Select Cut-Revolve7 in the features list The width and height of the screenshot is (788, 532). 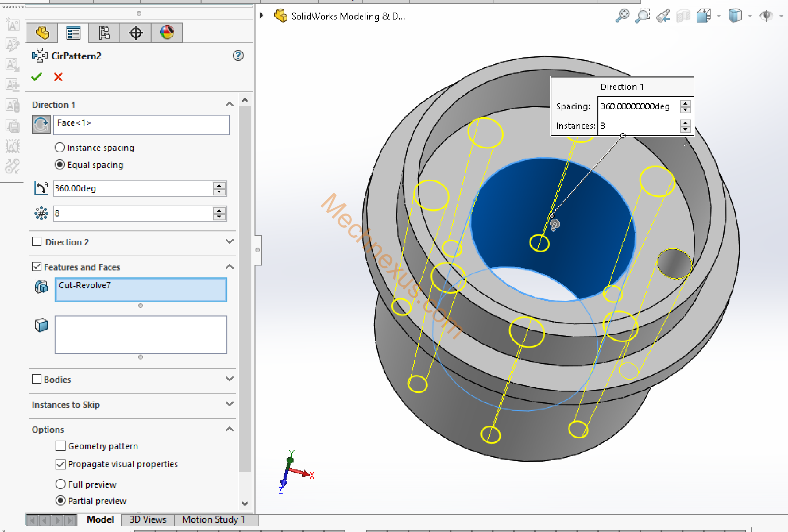(85, 285)
